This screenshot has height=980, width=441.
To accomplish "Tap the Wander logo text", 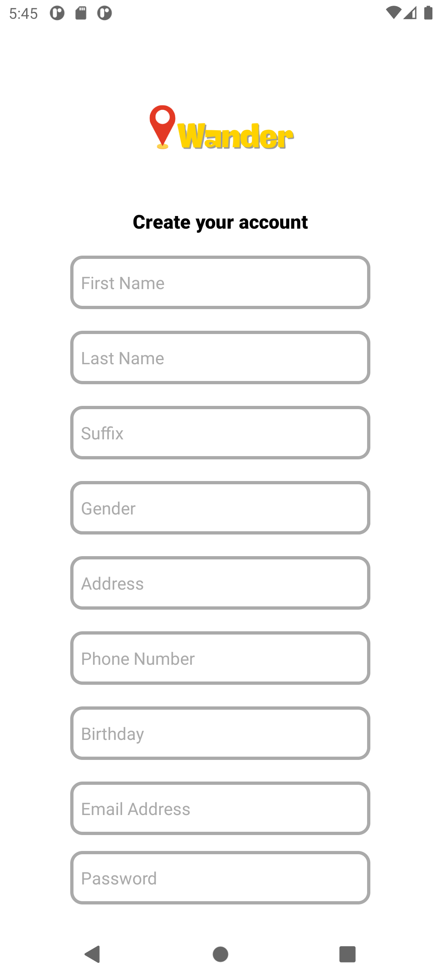I will click(236, 136).
